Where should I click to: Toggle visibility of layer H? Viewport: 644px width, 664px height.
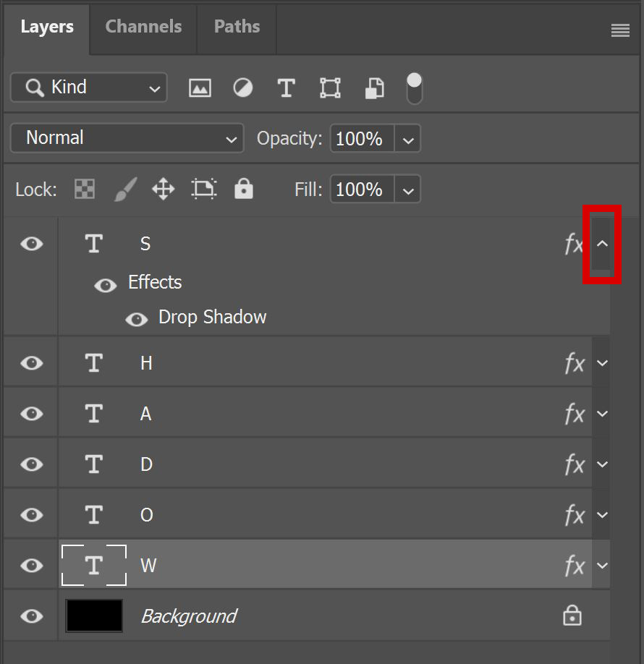pyautogui.click(x=32, y=363)
